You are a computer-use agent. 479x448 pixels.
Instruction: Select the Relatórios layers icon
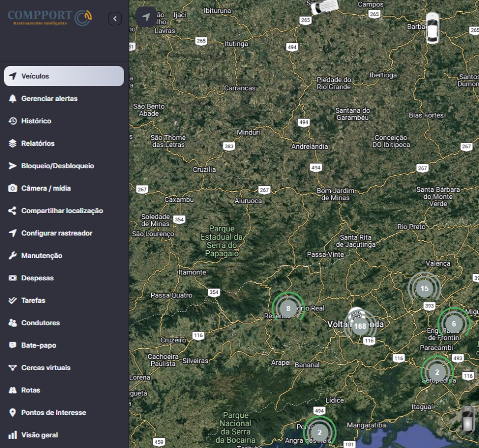(12, 143)
